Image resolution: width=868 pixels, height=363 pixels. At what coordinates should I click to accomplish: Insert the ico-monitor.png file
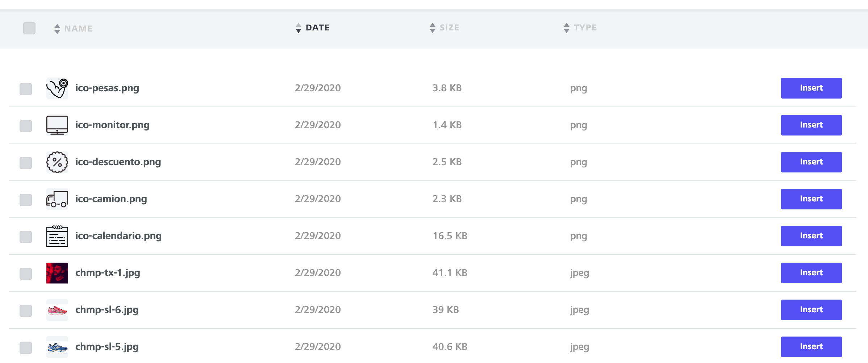pos(811,125)
